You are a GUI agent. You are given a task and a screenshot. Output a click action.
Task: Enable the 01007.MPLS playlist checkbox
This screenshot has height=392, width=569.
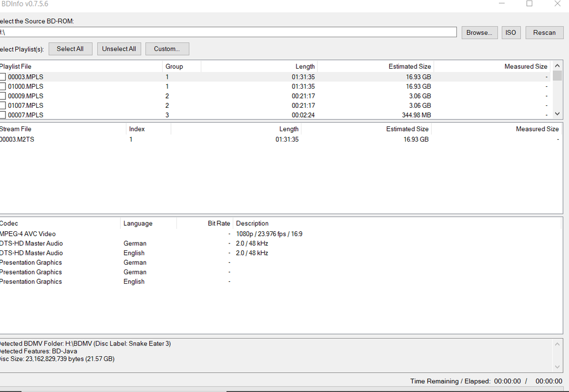2,106
